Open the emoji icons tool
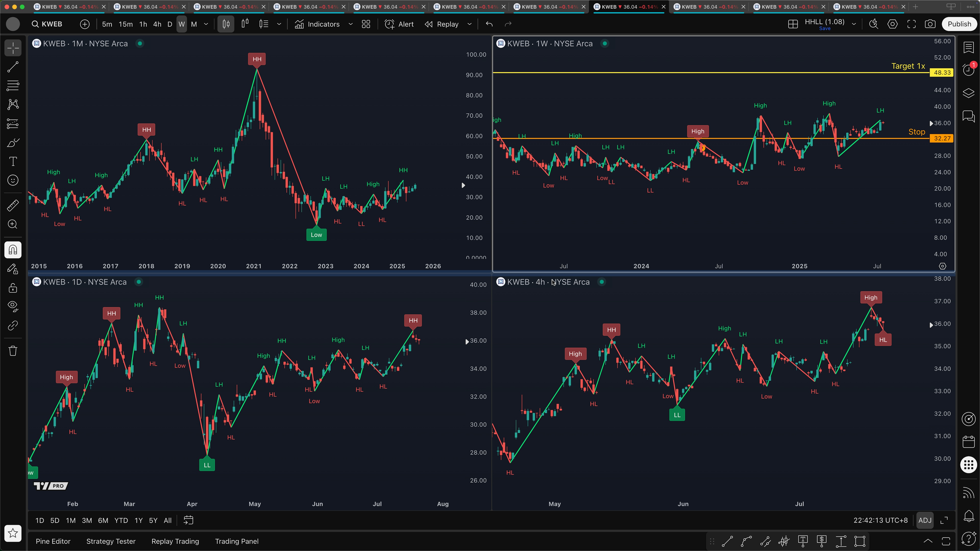 tap(13, 180)
